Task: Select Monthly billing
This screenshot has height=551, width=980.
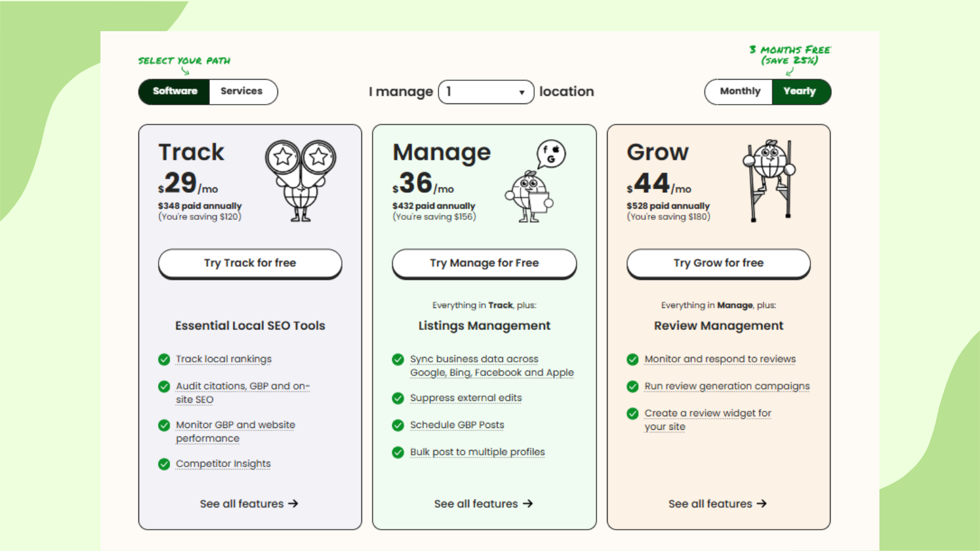Action: pyautogui.click(x=739, y=91)
